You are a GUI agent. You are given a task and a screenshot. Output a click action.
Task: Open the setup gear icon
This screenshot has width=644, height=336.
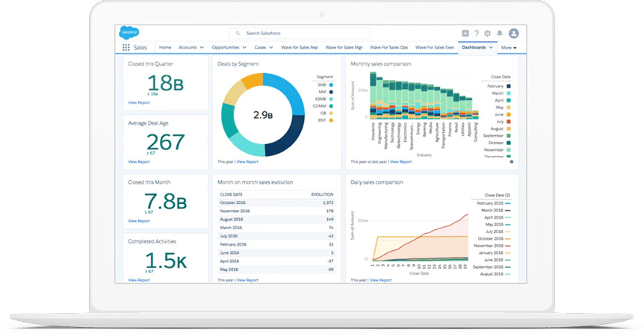(488, 34)
